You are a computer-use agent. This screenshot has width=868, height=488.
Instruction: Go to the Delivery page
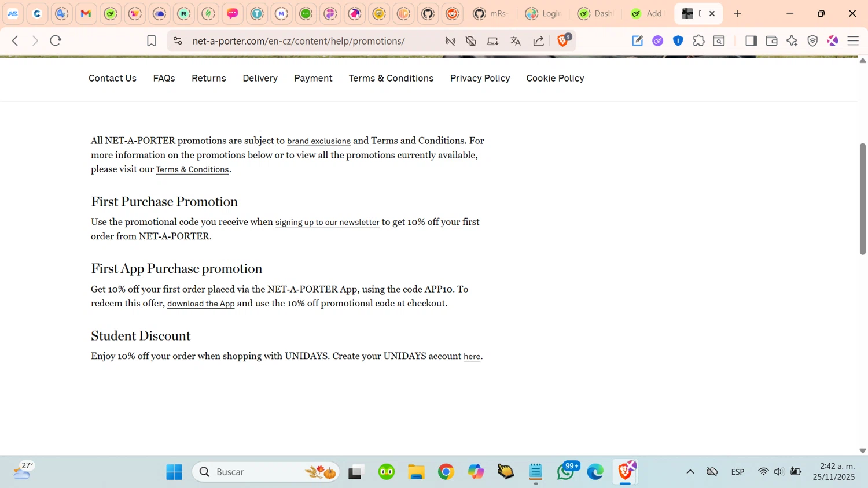click(x=260, y=78)
